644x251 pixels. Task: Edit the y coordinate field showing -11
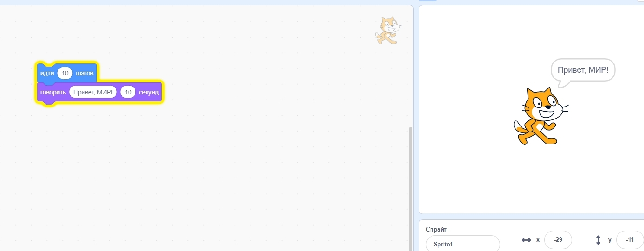(630, 240)
